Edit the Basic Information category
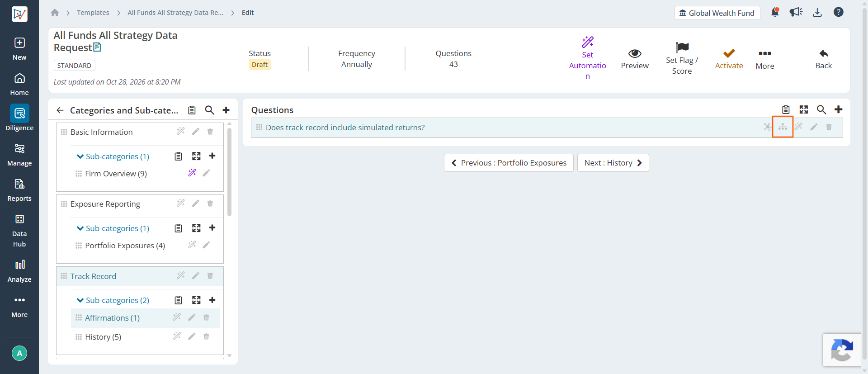This screenshot has width=868, height=374. (195, 132)
